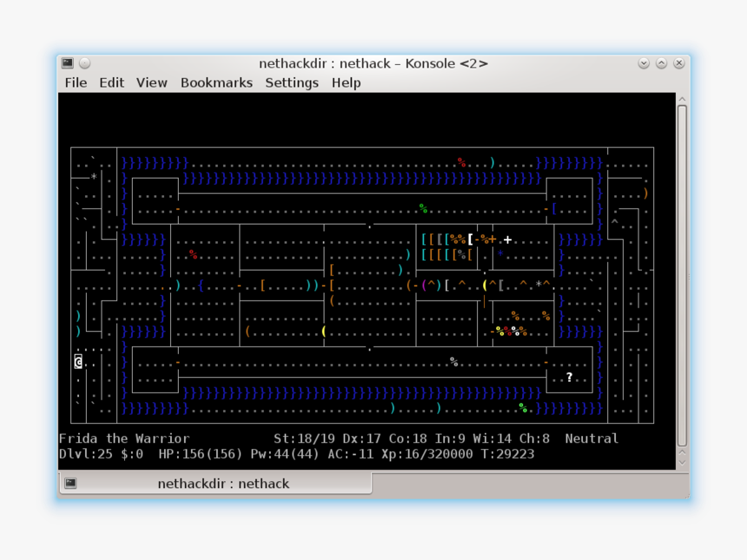Click the orange ) weapon at far right
The width and height of the screenshot is (747, 560).
(646, 194)
